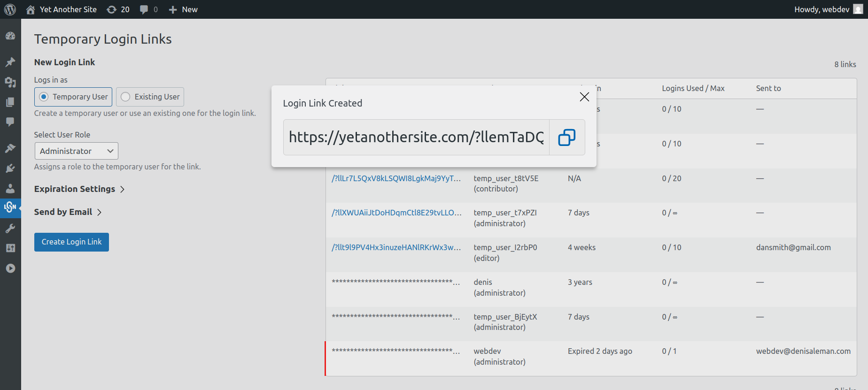Open the Pages sidebar icon

coord(10,102)
